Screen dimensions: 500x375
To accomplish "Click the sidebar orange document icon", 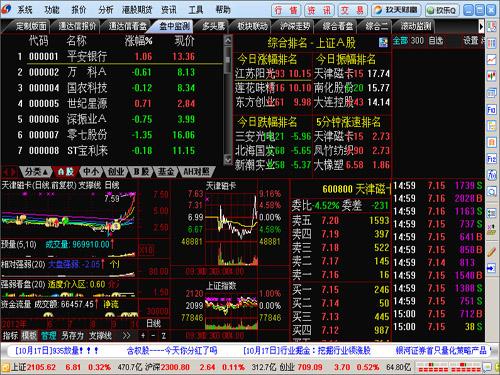I will [491, 142].
